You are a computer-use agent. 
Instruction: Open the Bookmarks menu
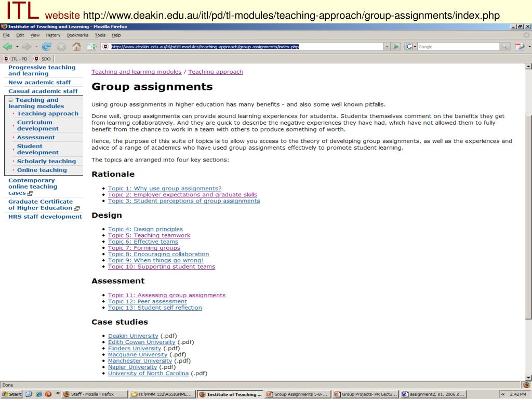click(77, 35)
